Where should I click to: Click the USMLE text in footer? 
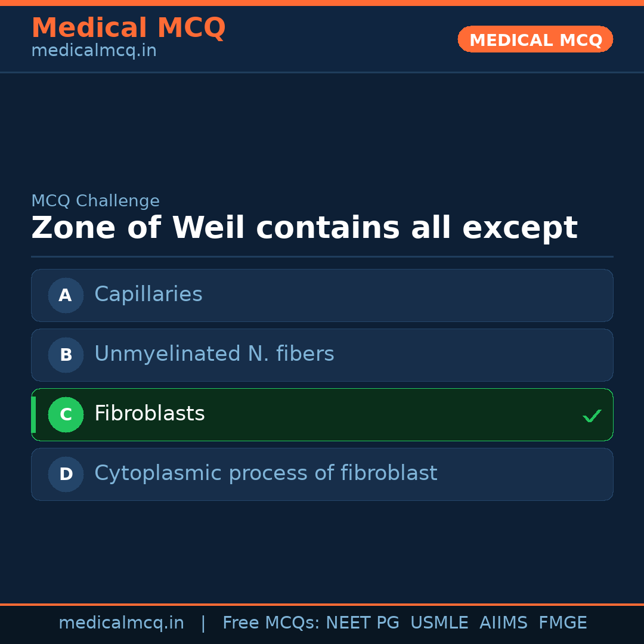click(439, 623)
